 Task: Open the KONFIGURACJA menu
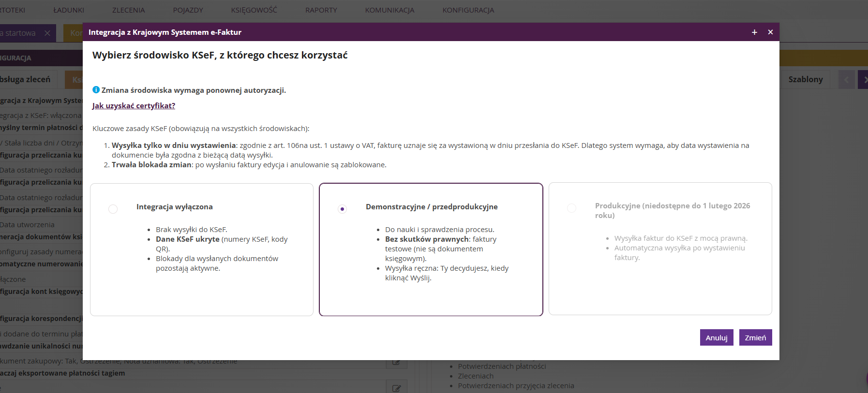coord(468,10)
